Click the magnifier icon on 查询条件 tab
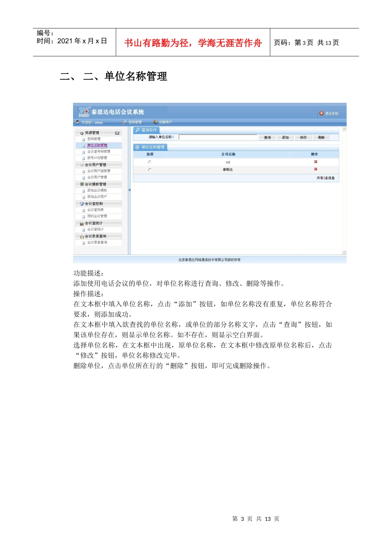The height and width of the screenshot is (555, 392). (137, 130)
